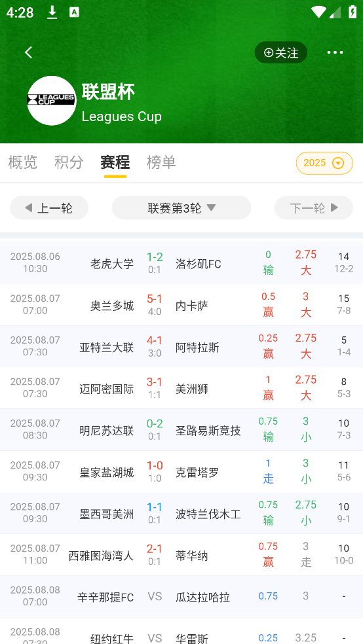Select 波特兰伐木工 team name

coord(208,514)
